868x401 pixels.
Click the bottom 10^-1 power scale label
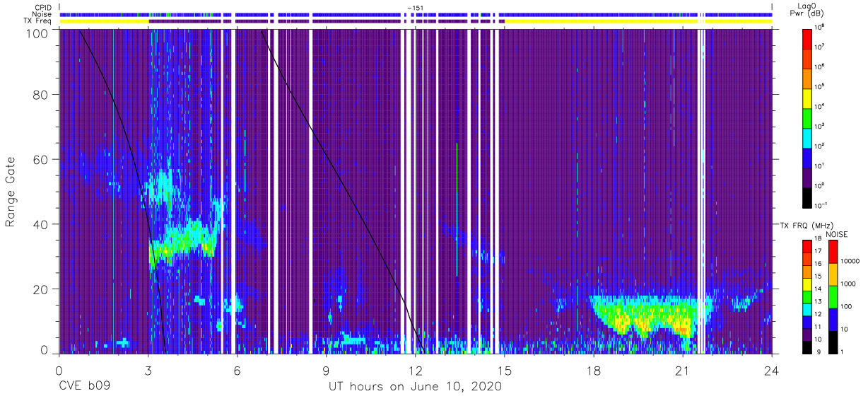point(822,205)
